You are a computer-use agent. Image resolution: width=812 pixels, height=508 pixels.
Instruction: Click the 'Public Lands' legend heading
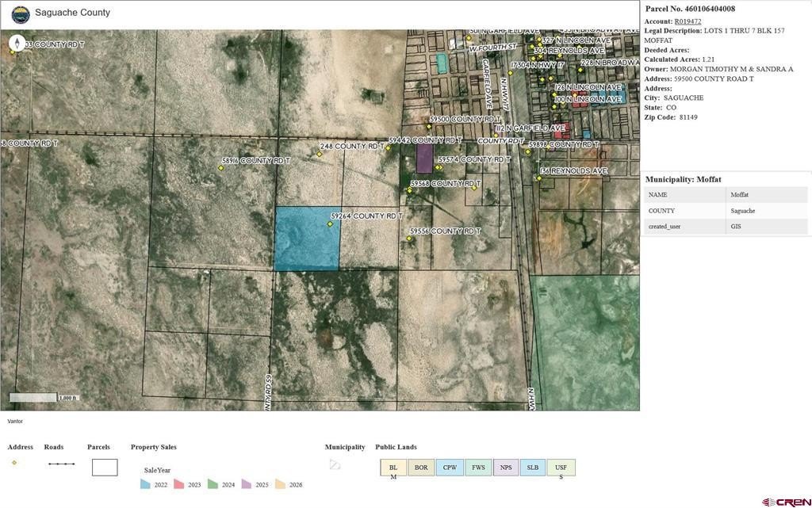[x=396, y=447]
